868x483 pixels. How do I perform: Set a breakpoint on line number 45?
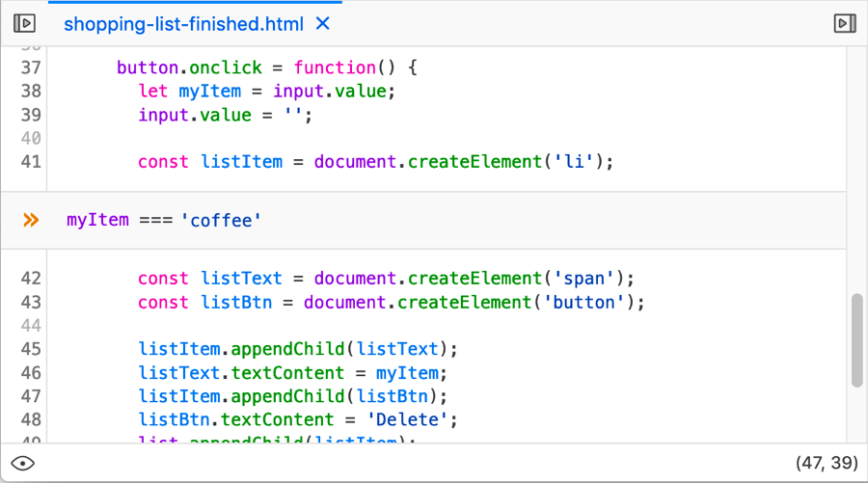31,349
